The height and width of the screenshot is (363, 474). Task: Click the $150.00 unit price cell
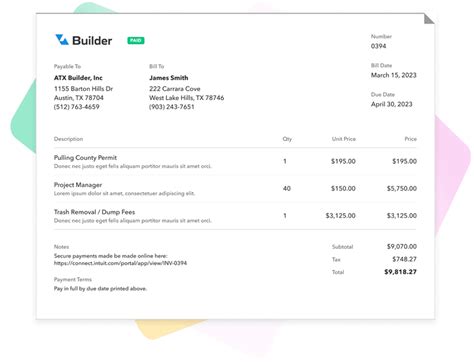click(343, 189)
